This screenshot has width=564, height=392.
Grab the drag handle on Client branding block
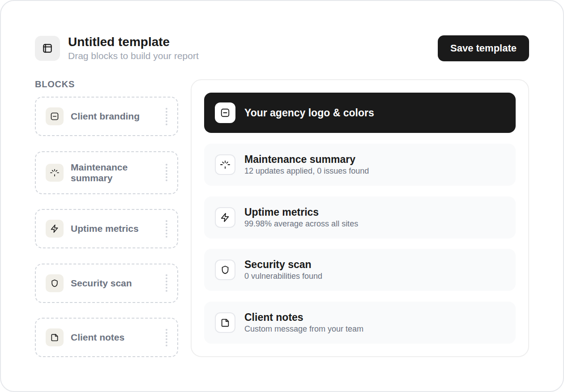(x=167, y=116)
